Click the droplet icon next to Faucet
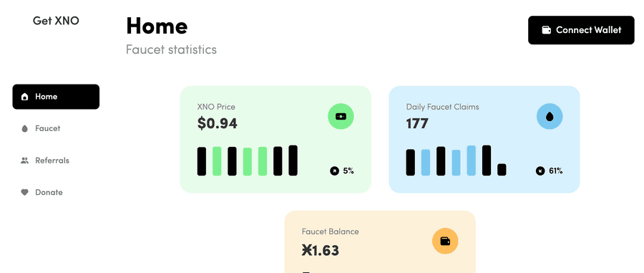 24,129
